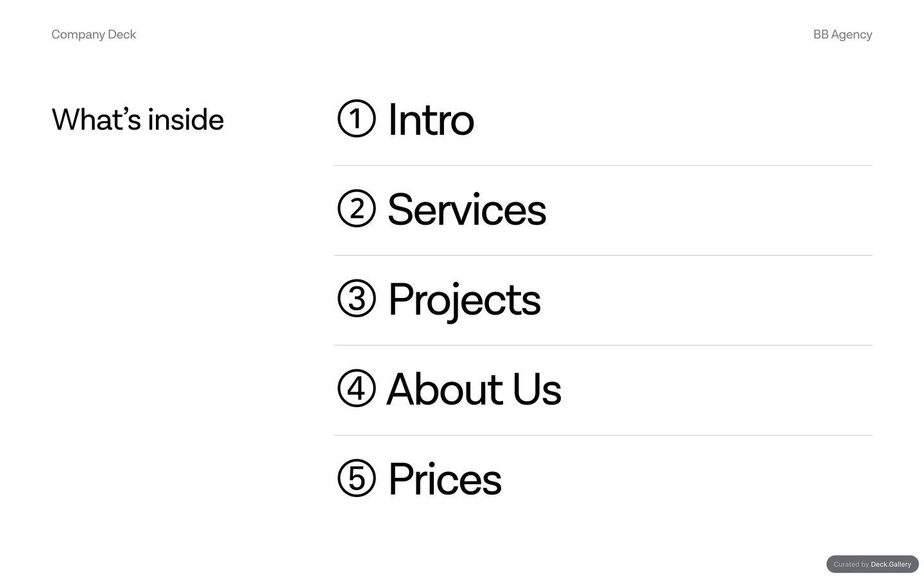This screenshot has width=924, height=578.
Task: Click the Company Deck header label
Action: coord(94,35)
